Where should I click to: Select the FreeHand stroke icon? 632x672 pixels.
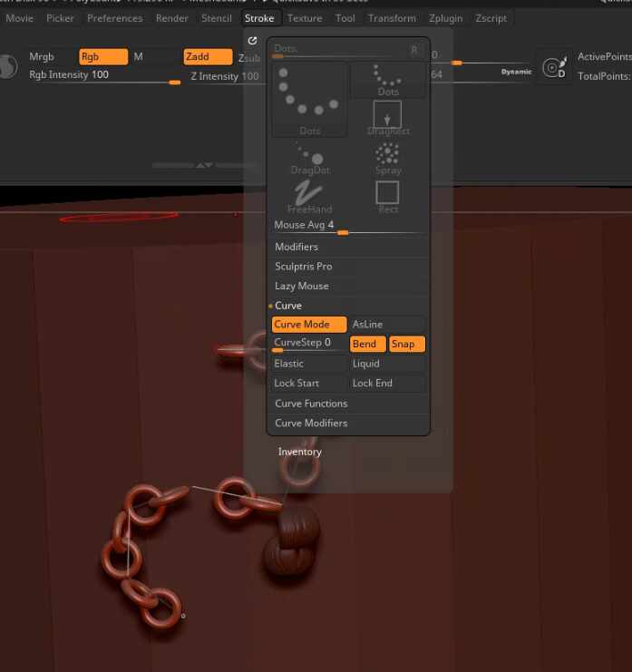pos(309,197)
